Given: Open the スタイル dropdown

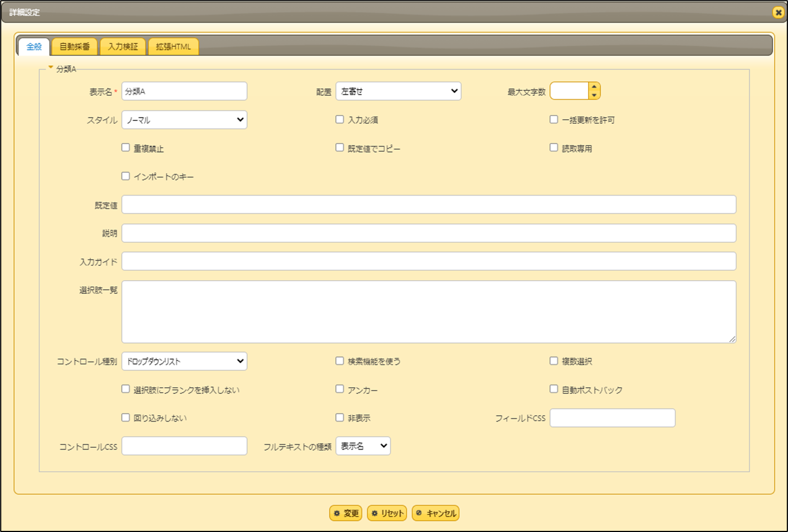Looking at the screenshot, I should (184, 120).
